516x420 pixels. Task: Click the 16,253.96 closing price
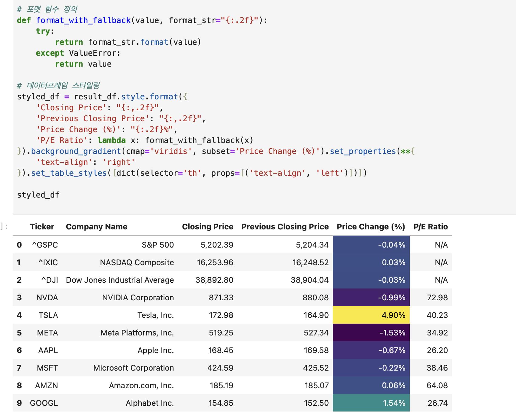(215, 262)
